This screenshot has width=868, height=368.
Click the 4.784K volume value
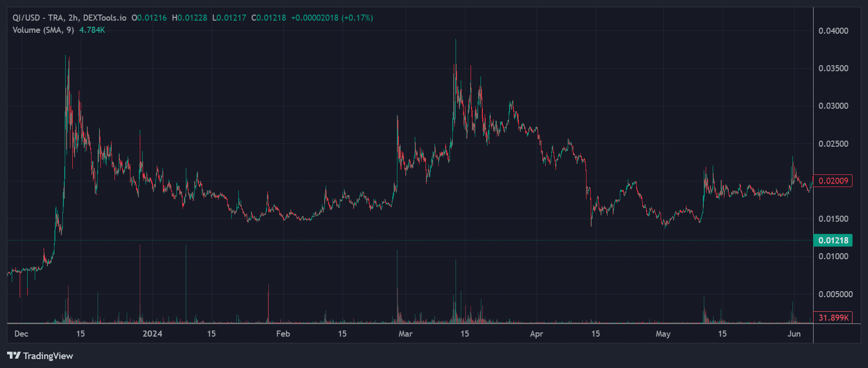coord(92,30)
